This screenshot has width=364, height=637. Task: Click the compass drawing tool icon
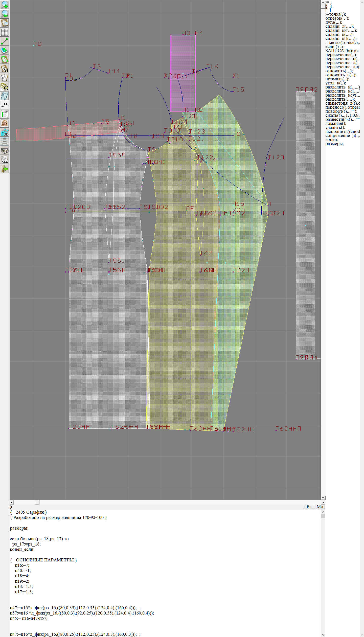[x=5, y=78]
